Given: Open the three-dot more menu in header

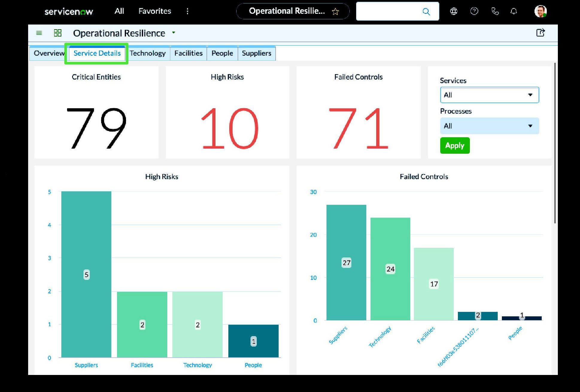Looking at the screenshot, I should click(187, 11).
